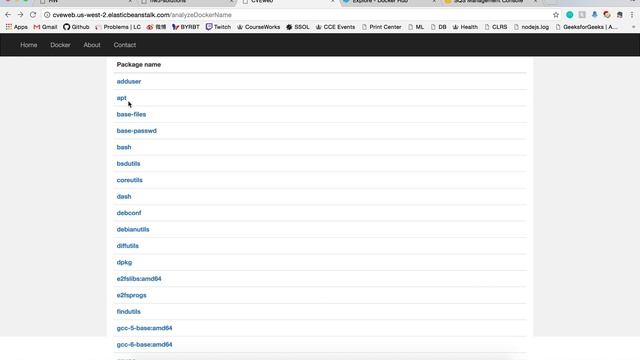Reload the page with the refresh icon
Image resolution: width=640 pixels, height=360 pixels.
[33, 15]
